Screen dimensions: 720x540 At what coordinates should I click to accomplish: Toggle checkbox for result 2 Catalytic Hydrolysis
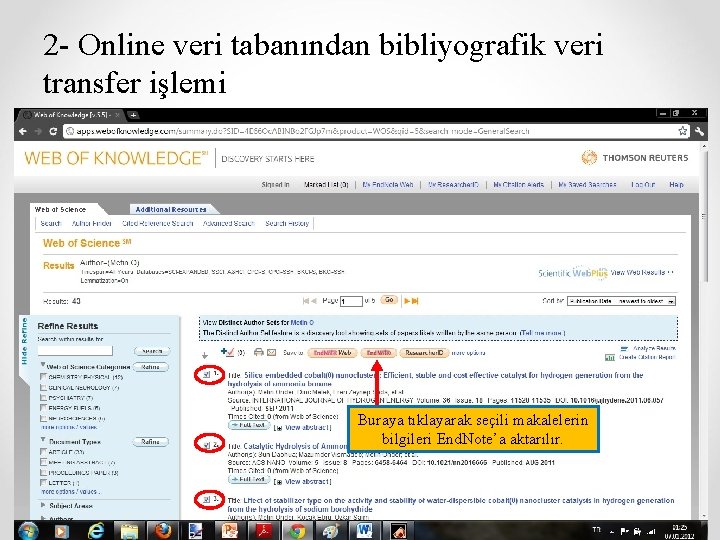[206, 444]
